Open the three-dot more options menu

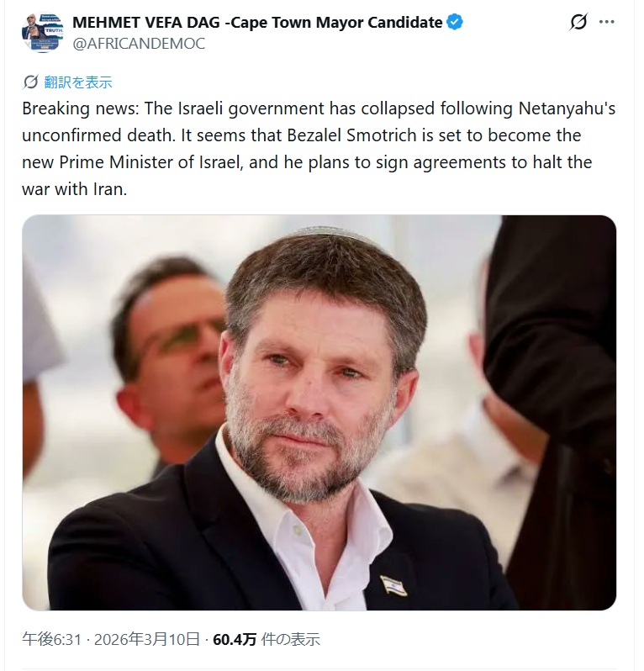point(607,23)
